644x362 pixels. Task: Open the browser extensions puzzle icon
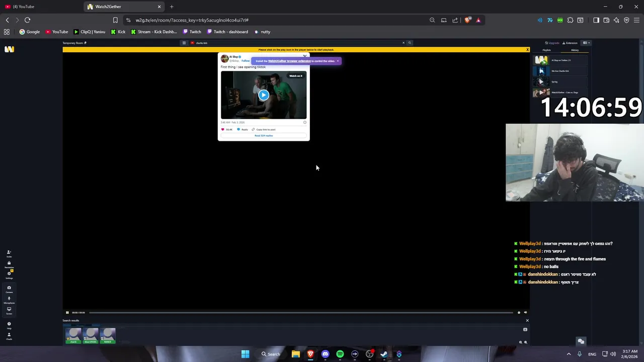click(x=570, y=20)
